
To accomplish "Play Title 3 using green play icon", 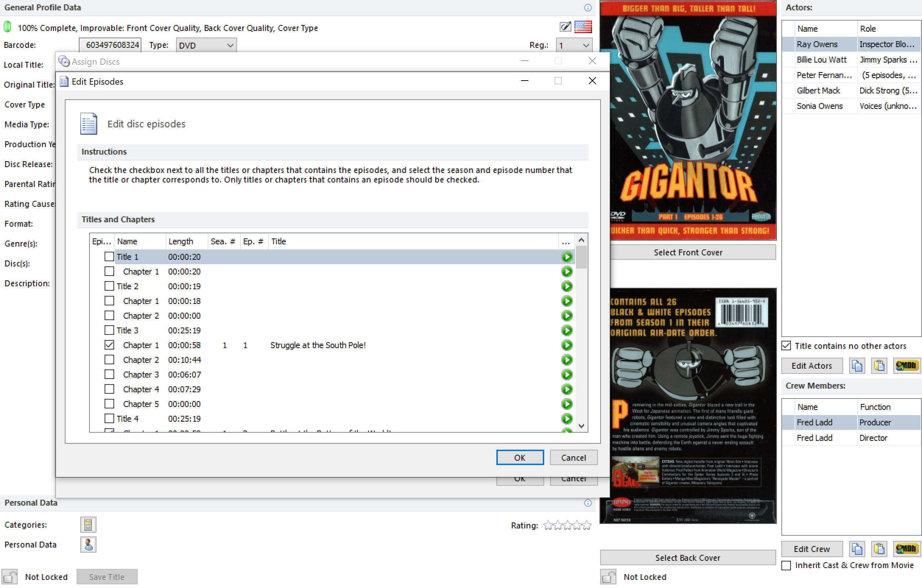I will tap(567, 330).
